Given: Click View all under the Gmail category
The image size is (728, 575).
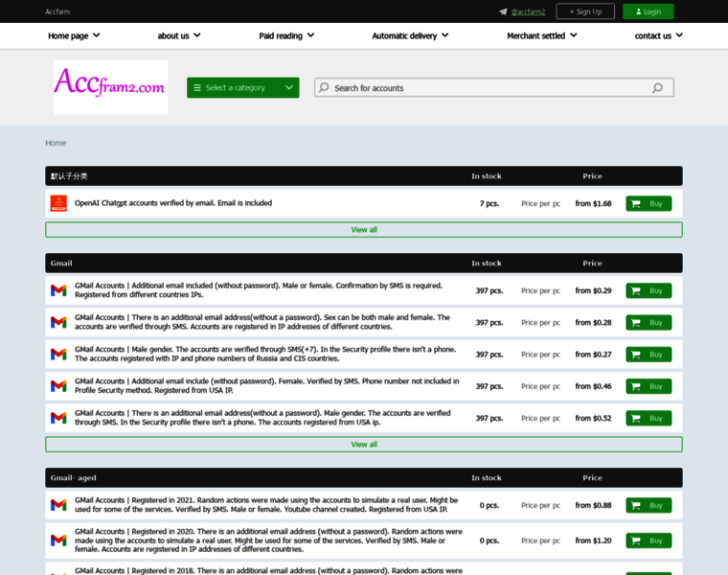Looking at the screenshot, I should pyautogui.click(x=364, y=444).
